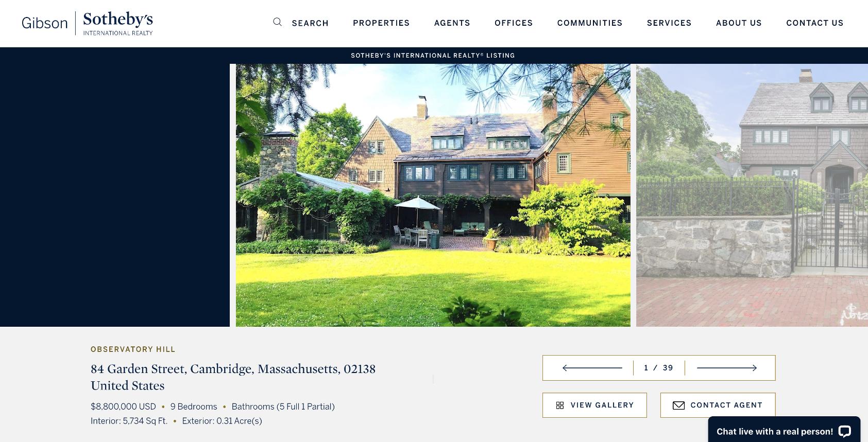Click the Search label in the header
Screen dimensions: 868x442
tap(310, 23)
